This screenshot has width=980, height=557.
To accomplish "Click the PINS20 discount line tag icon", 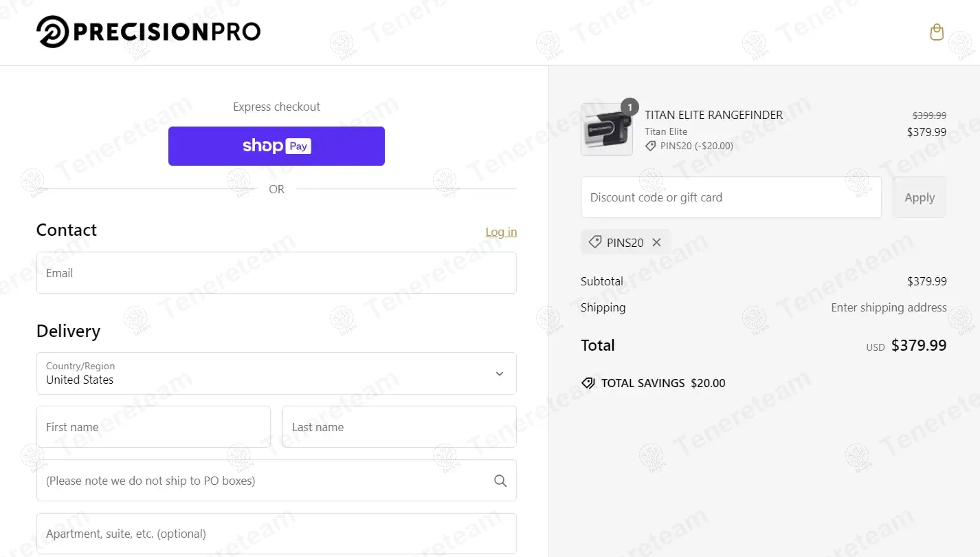I will pyautogui.click(x=650, y=146).
